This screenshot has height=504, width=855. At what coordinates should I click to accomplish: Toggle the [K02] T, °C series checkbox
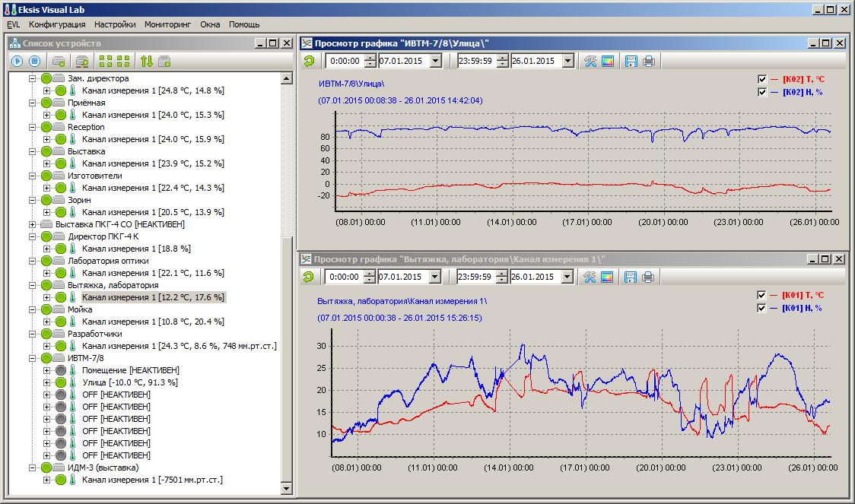coord(762,79)
